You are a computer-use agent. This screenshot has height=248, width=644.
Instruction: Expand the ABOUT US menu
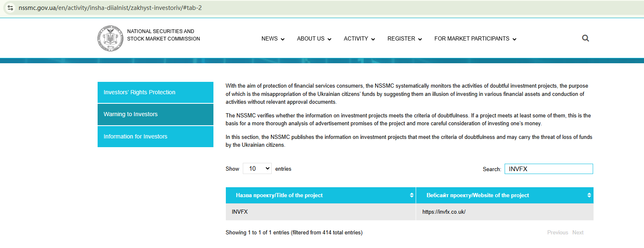pos(314,38)
